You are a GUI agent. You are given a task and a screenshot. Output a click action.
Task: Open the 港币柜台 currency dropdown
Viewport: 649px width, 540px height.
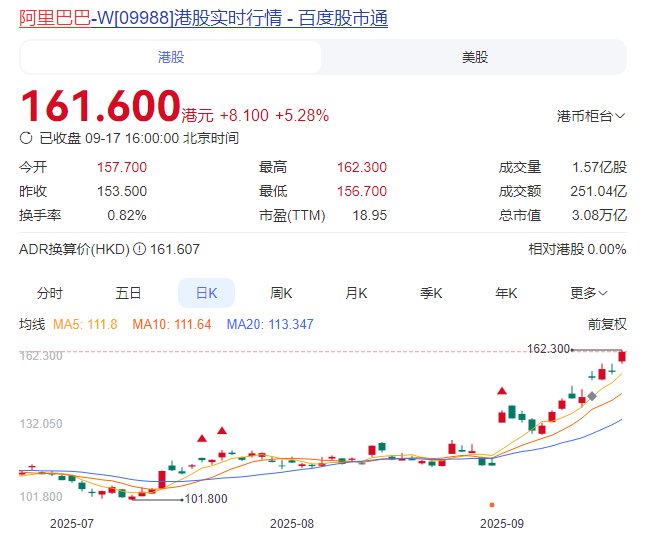[x=590, y=116]
